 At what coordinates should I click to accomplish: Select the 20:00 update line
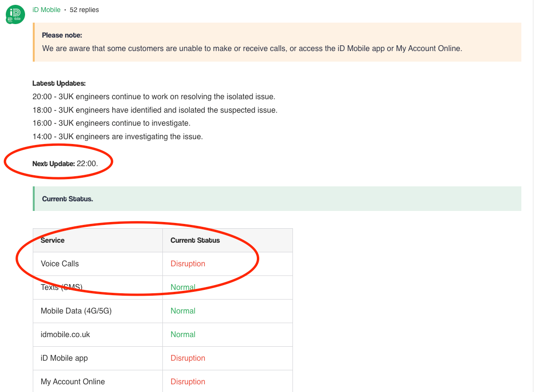click(154, 97)
